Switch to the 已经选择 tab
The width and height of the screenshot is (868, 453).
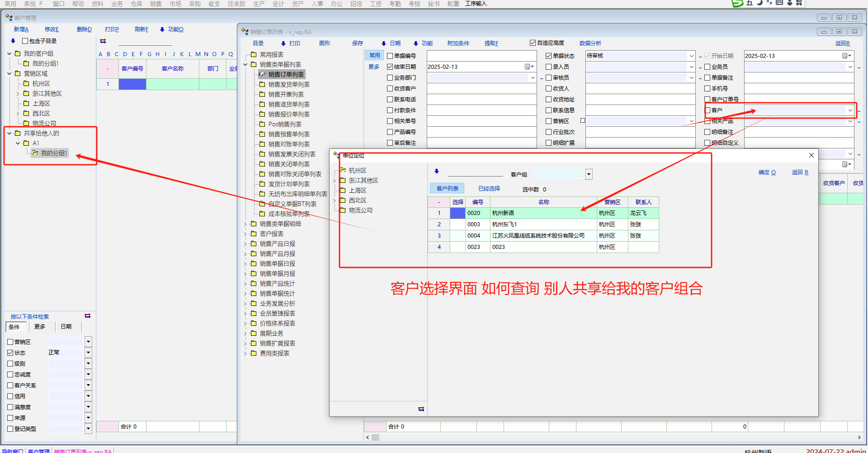[x=489, y=189]
